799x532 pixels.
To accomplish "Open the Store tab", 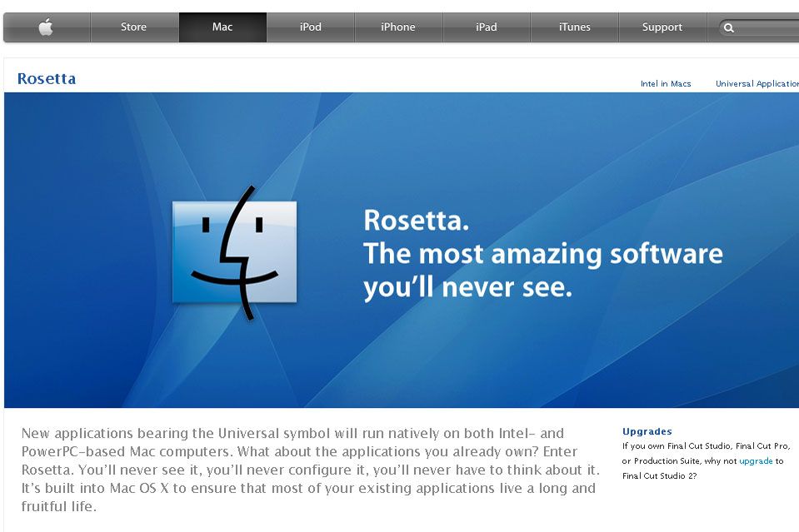I will click(134, 27).
